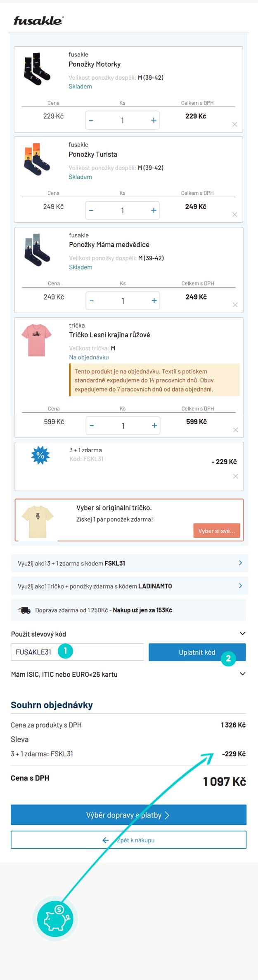
Task: Delete Tričko Lesní krajina růžové item
Action: [x=235, y=430]
